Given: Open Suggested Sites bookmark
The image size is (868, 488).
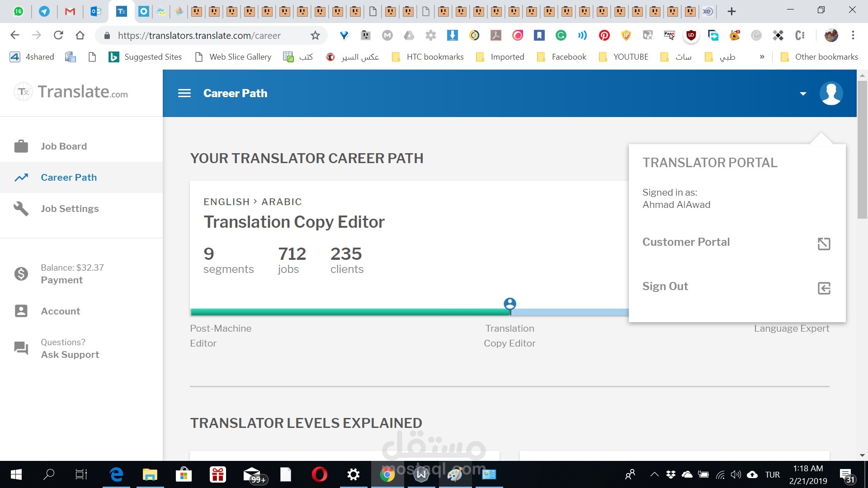Looking at the screenshot, I should [145, 57].
